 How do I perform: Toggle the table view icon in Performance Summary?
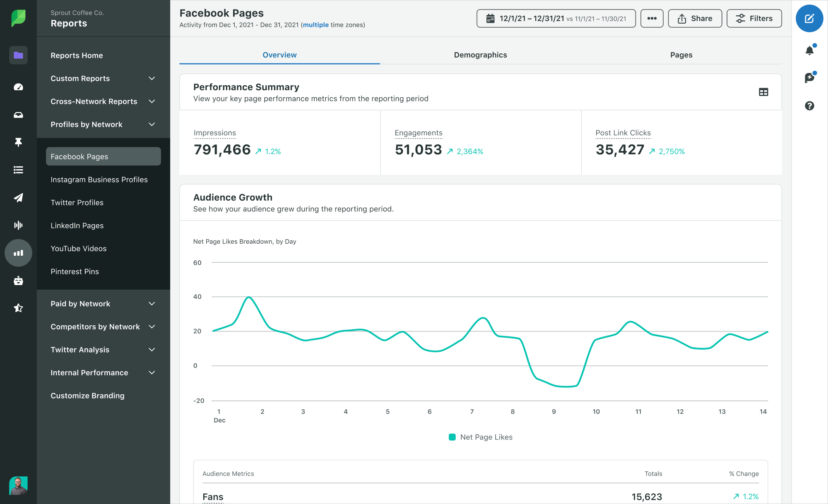(x=763, y=91)
